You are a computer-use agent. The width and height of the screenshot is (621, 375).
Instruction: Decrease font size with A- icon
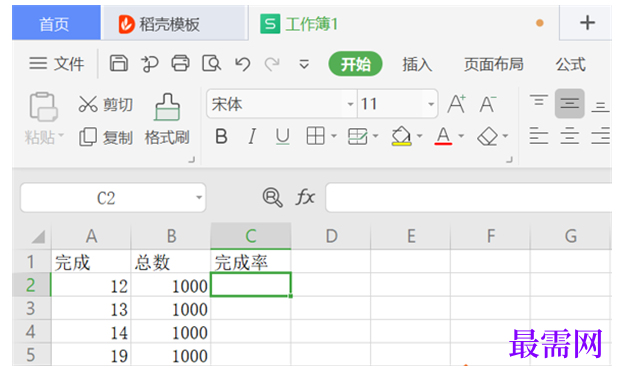click(488, 104)
